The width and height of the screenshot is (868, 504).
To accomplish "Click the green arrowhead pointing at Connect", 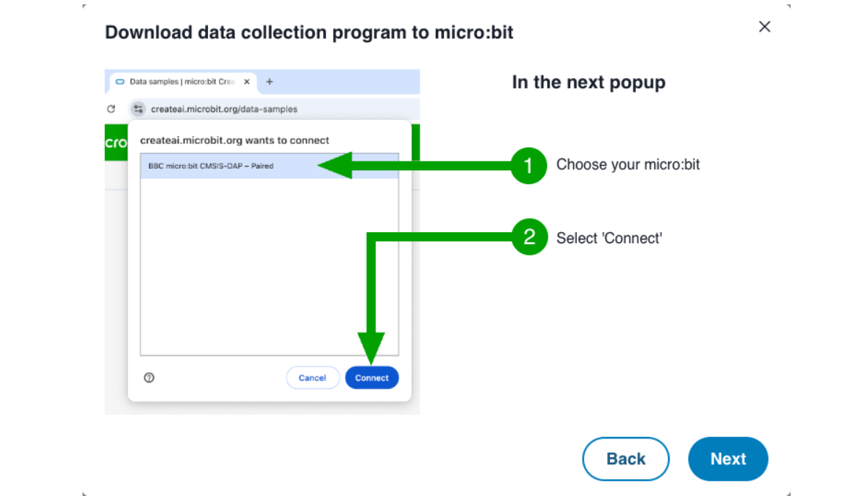I will tap(372, 348).
